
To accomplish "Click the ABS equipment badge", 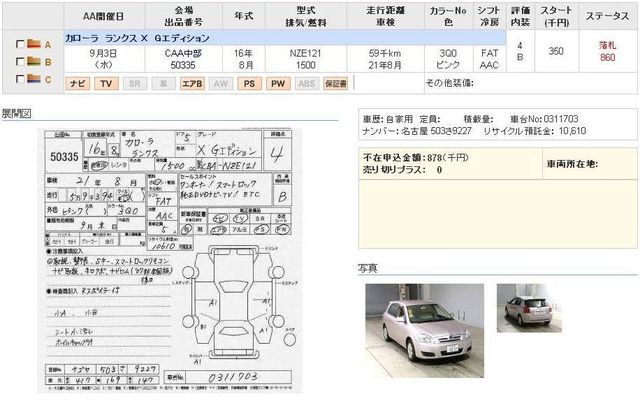I will (x=307, y=84).
